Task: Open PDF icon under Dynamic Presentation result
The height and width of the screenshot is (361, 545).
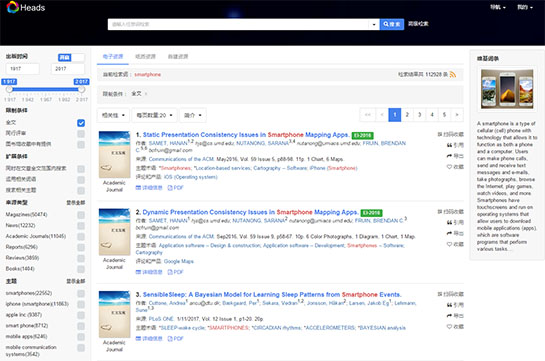Action: 170,272
